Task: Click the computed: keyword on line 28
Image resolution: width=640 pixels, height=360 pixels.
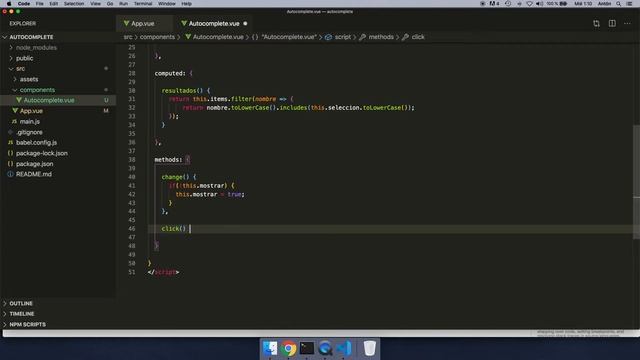Action: [170, 73]
